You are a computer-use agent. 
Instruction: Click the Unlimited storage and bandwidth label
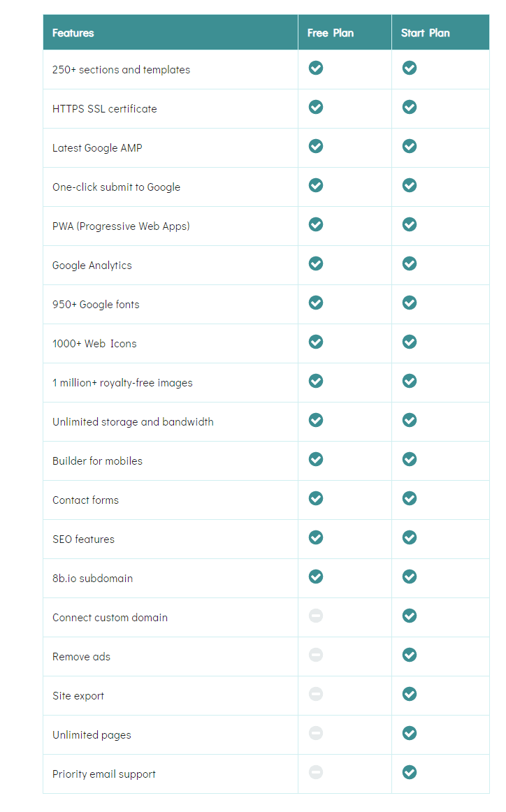click(133, 421)
